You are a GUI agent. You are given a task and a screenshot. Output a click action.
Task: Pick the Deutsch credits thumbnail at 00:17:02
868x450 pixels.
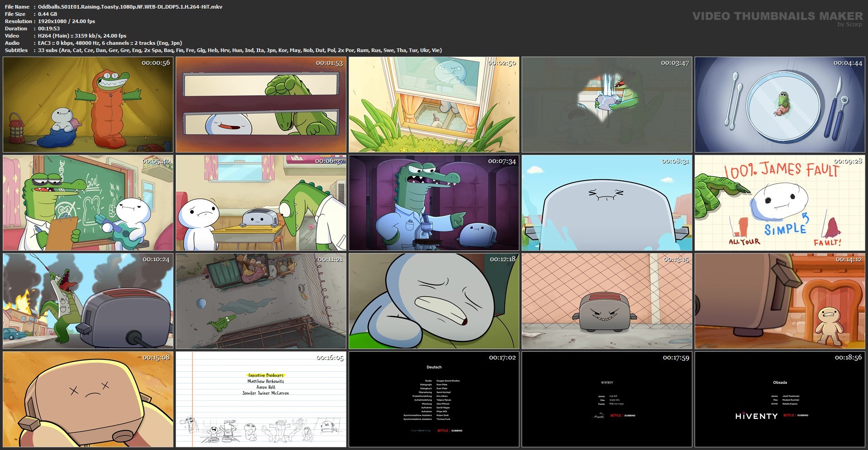[434, 399]
